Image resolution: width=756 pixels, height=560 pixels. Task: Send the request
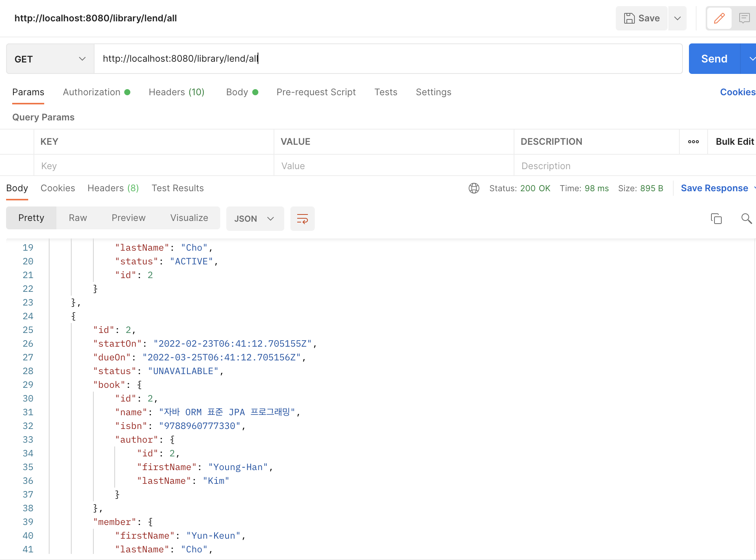[x=714, y=58]
